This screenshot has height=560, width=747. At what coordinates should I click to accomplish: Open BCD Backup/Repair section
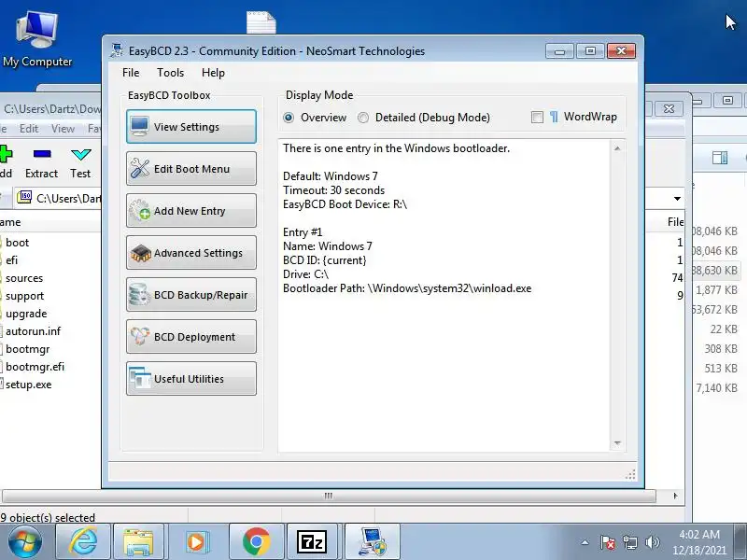click(191, 295)
